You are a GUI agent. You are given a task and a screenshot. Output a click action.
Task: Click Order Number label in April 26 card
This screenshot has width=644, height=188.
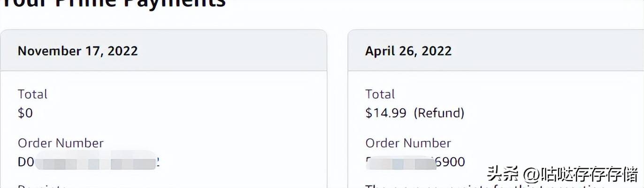tap(408, 143)
